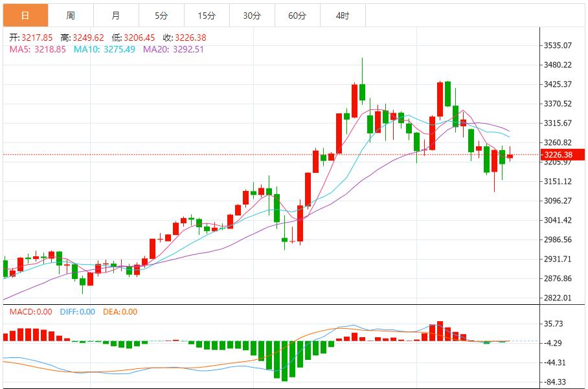Click the 高: 3249.62 high price value
Screen dimensions: 588x389
point(82,38)
